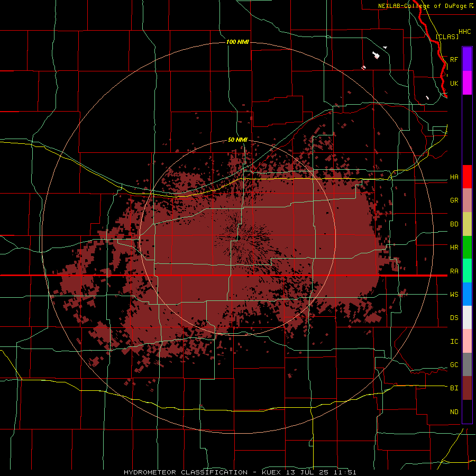Click the GC gray legend swatch

[467, 364]
